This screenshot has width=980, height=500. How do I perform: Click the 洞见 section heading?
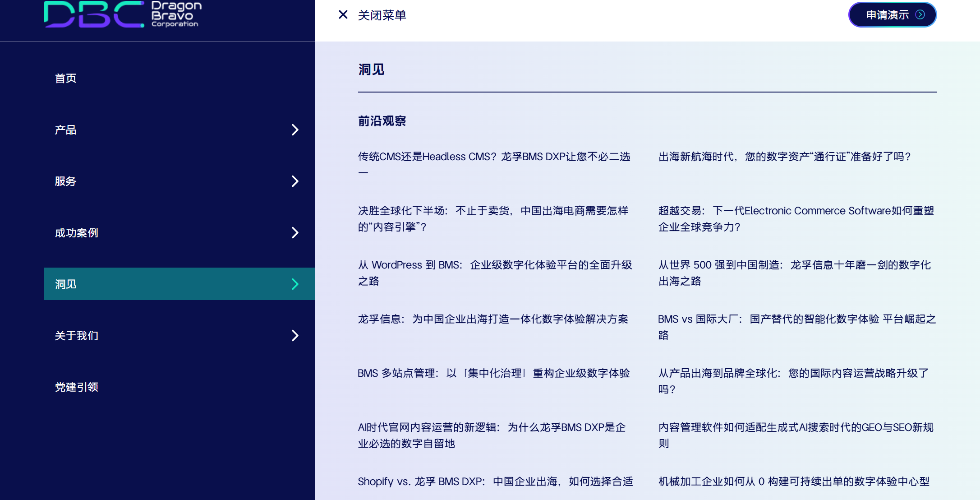371,69
